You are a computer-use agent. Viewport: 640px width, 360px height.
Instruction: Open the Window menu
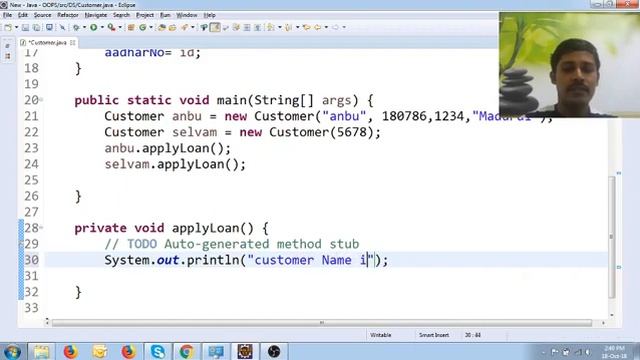point(187,15)
